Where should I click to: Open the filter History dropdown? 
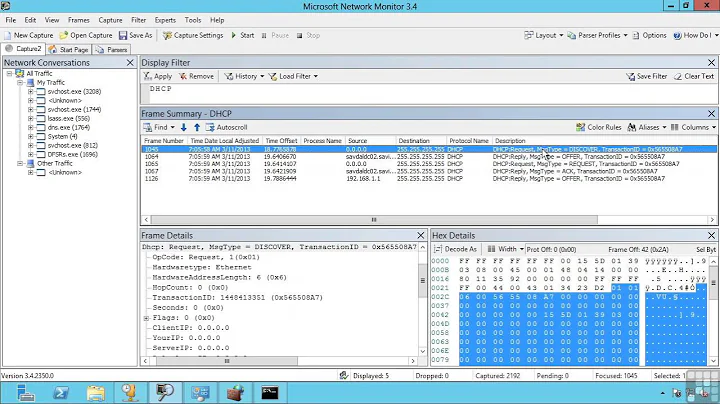pyautogui.click(x=244, y=76)
